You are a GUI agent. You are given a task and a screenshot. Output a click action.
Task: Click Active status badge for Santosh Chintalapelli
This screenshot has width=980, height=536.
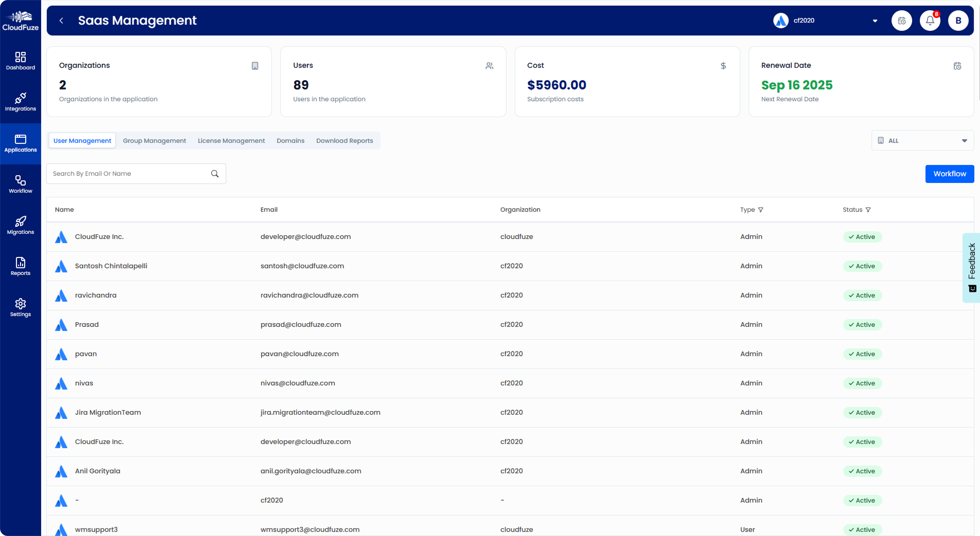[862, 266]
